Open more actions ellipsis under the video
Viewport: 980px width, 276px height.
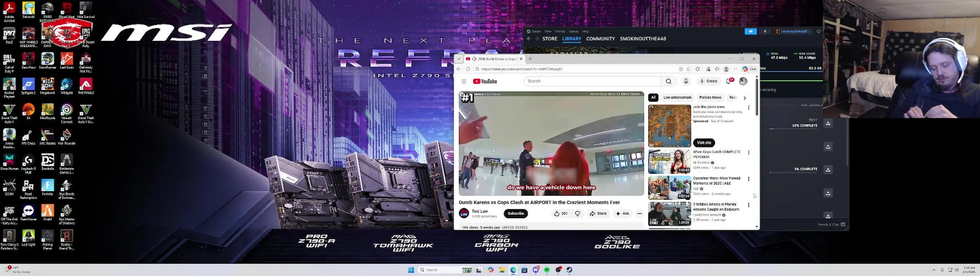[x=639, y=214]
